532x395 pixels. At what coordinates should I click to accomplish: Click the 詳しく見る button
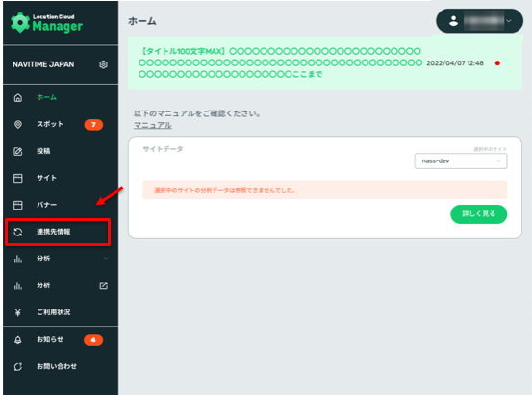(x=478, y=214)
